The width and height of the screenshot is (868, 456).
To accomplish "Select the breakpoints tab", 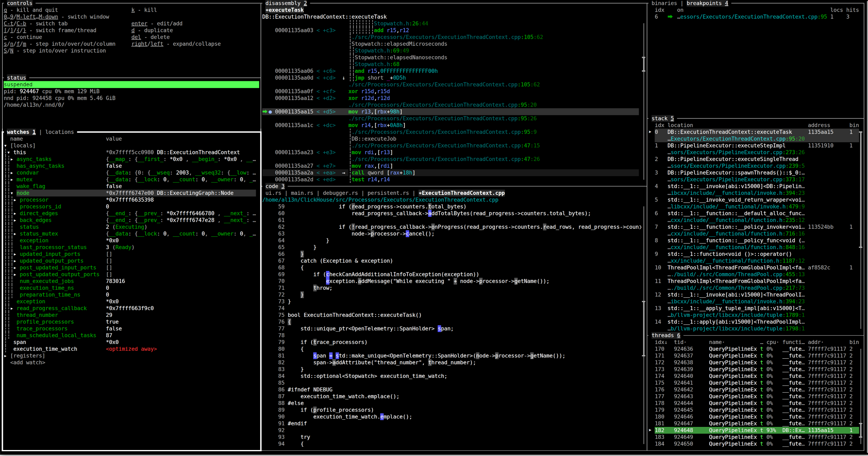I will (x=707, y=3).
